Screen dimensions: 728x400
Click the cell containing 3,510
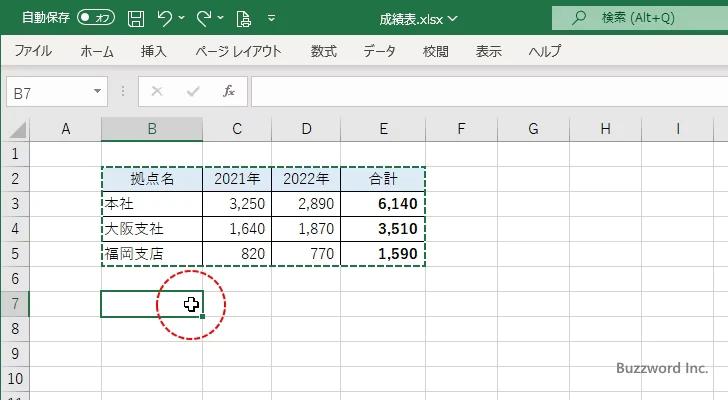[383, 229]
